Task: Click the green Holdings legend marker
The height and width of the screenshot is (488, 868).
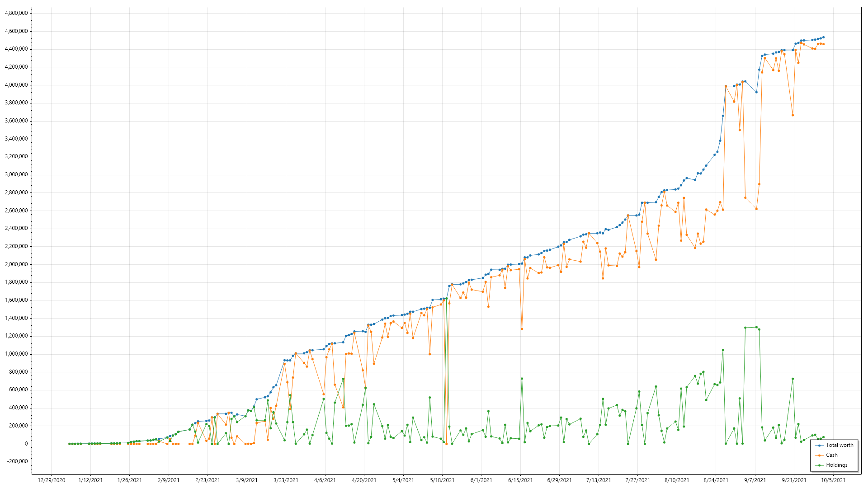Action: 820,465
